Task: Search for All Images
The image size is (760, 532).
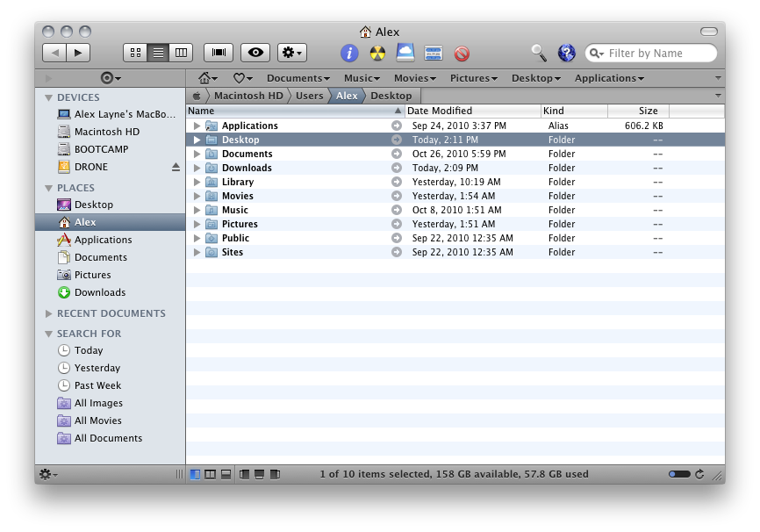Action: [110, 403]
